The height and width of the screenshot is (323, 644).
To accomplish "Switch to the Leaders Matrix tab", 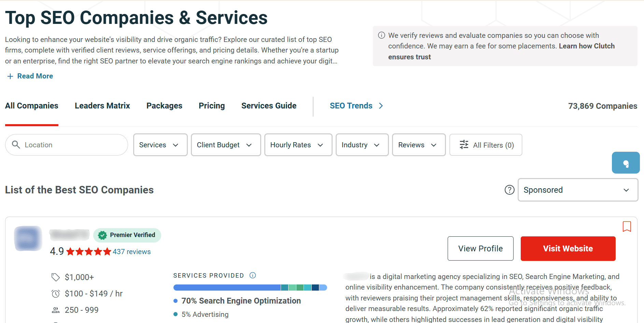I will tap(102, 106).
